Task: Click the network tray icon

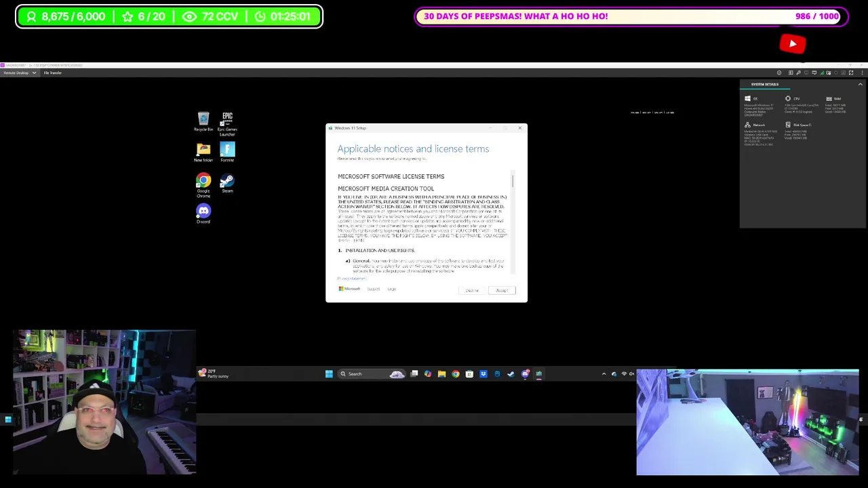Action: point(625,374)
